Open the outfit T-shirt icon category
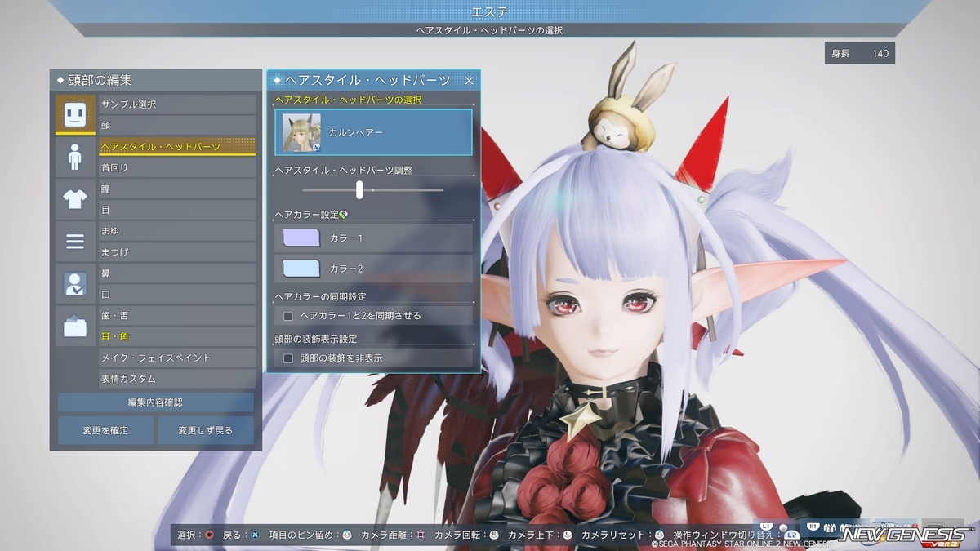980x551 pixels. tap(75, 198)
